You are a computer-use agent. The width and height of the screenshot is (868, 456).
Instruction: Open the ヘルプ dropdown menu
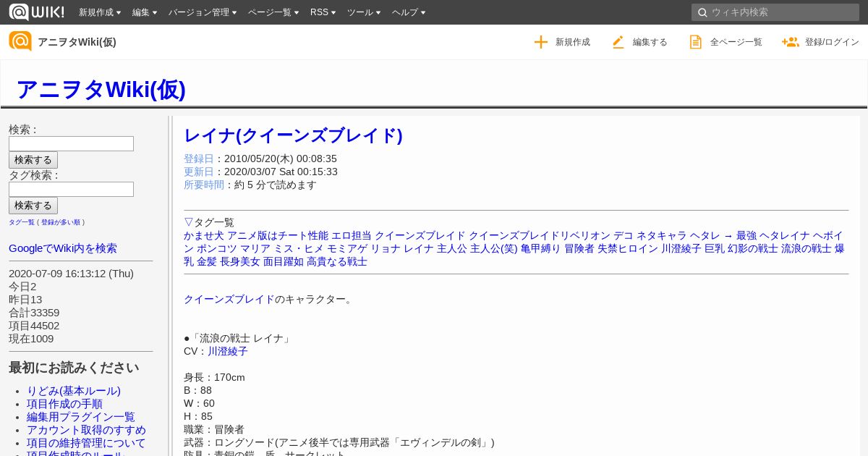[x=409, y=12]
